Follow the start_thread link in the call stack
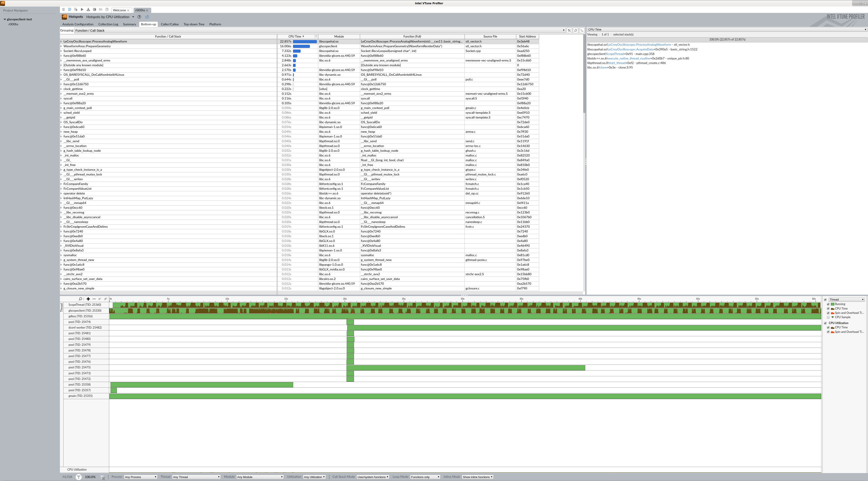Screen dimensions: 868x481 coord(617,63)
